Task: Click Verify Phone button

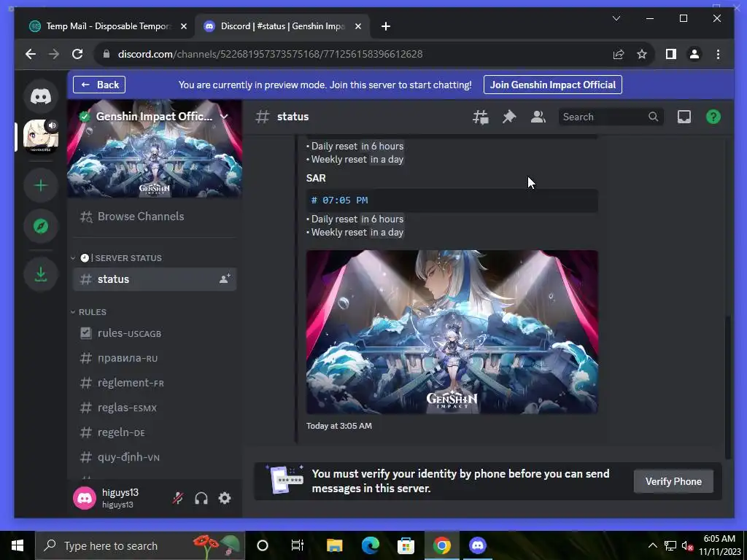Action: (673, 481)
